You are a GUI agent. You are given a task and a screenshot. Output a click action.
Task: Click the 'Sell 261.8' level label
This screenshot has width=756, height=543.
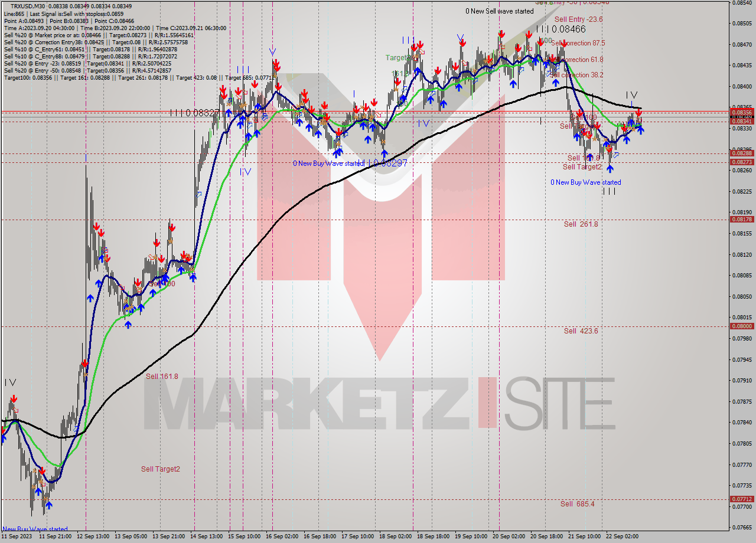tap(581, 224)
